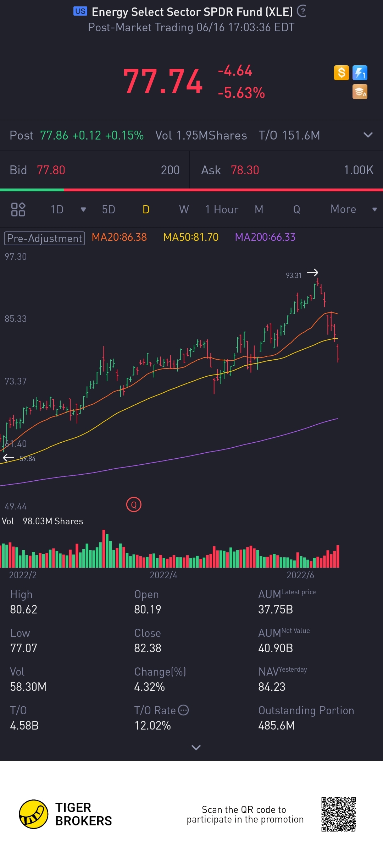
Task: Switch to the quarterly Q tab
Action: (297, 209)
